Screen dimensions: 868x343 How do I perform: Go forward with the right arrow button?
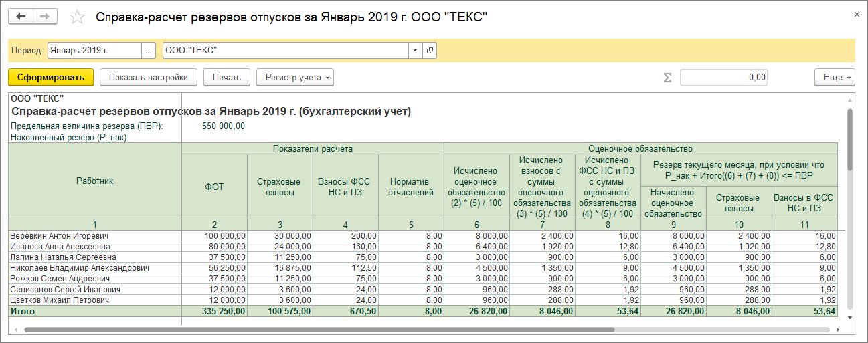[44, 17]
